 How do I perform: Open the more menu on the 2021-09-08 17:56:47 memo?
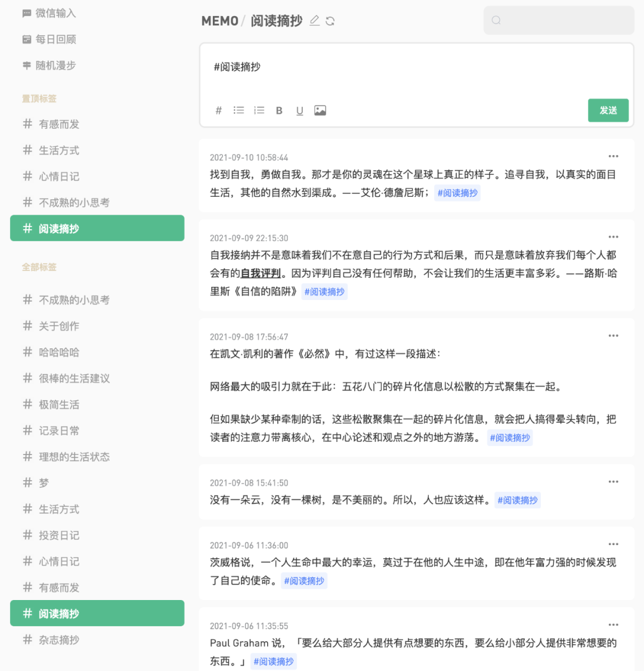(613, 335)
